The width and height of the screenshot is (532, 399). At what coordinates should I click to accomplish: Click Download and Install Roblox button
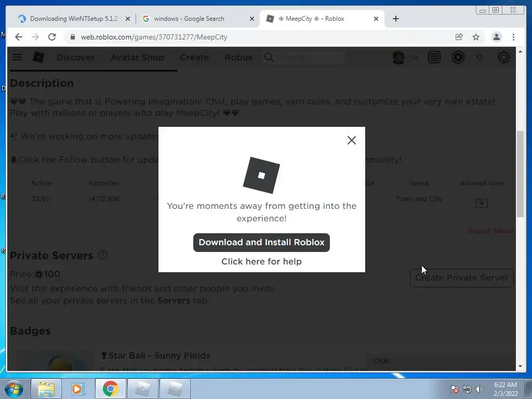pos(261,242)
